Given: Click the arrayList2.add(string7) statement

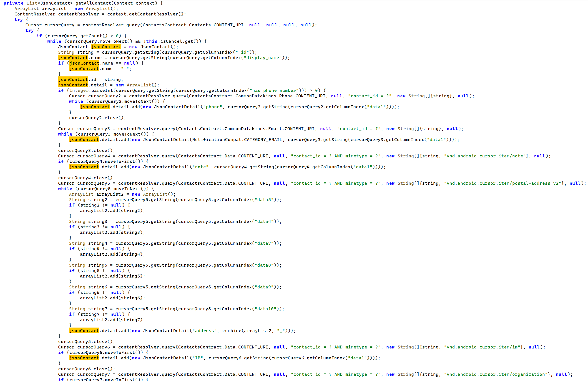Looking at the screenshot, I should coord(112,320).
